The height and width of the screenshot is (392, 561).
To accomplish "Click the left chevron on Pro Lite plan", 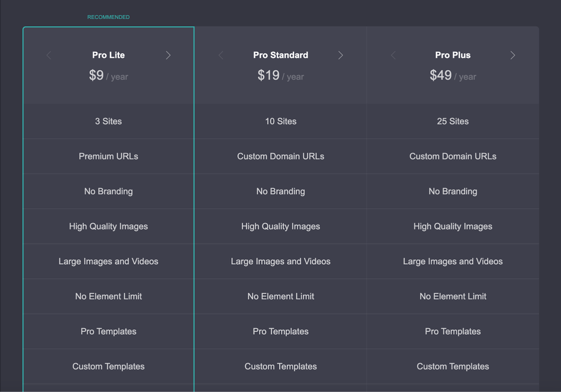I will 48,55.
